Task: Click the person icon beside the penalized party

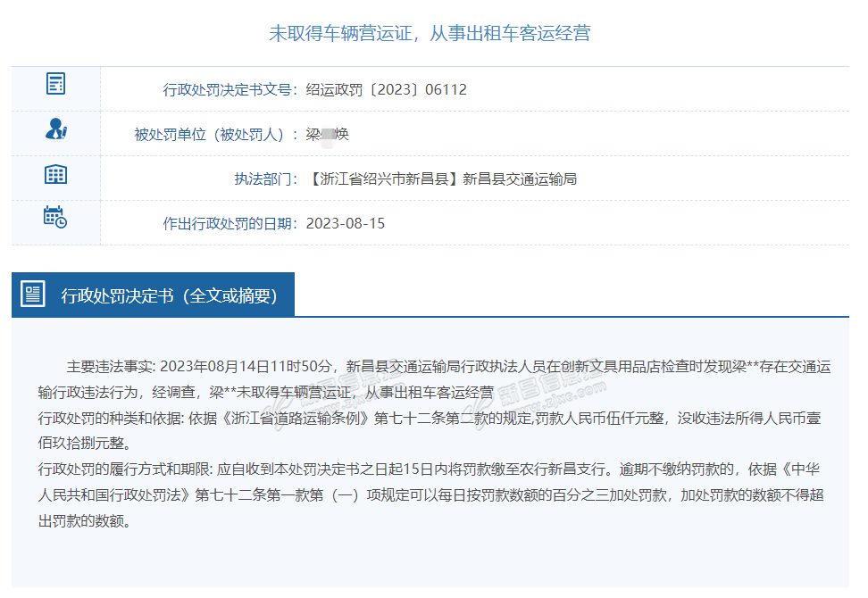Action: coord(55,129)
